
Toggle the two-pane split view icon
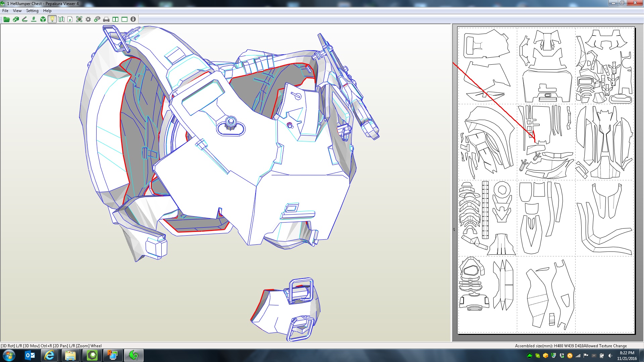[115, 19]
